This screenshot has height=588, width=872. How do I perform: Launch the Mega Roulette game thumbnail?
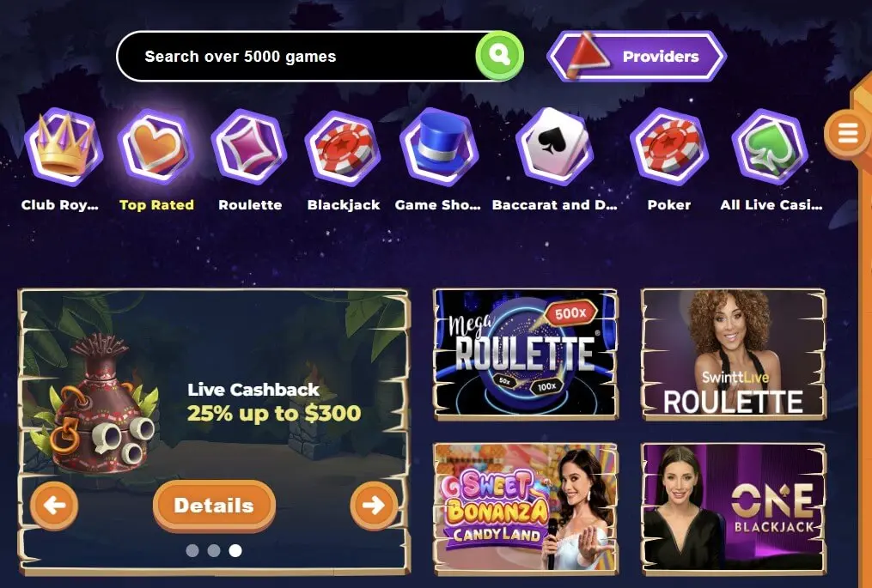526,354
